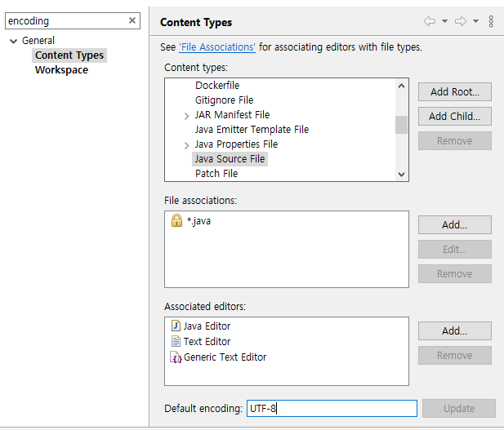The width and height of the screenshot is (504, 430).
Task: Select the Text Editor icon entry
Action: click(176, 342)
